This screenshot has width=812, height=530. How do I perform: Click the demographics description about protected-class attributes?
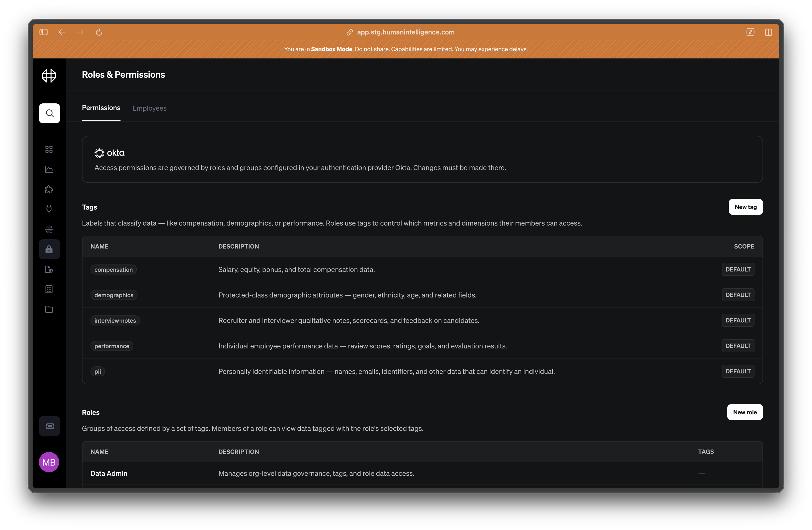pyautogui.click(x=347, y=295)
